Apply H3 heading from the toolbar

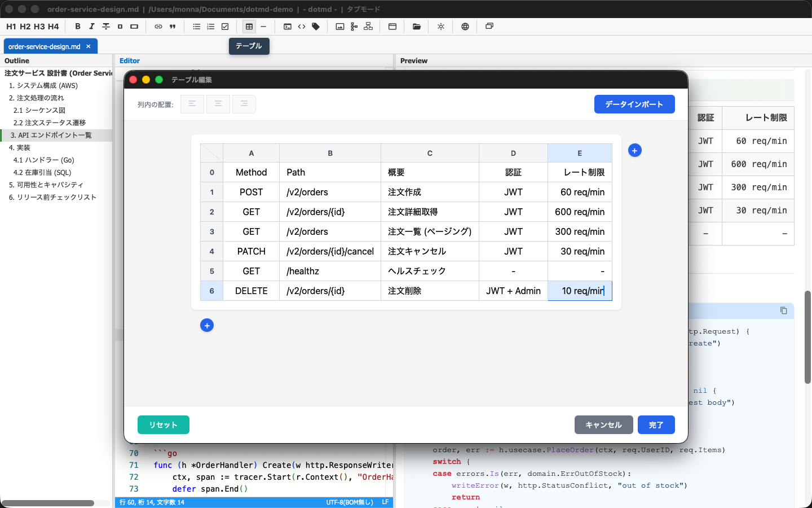click(x=39, y=27)
